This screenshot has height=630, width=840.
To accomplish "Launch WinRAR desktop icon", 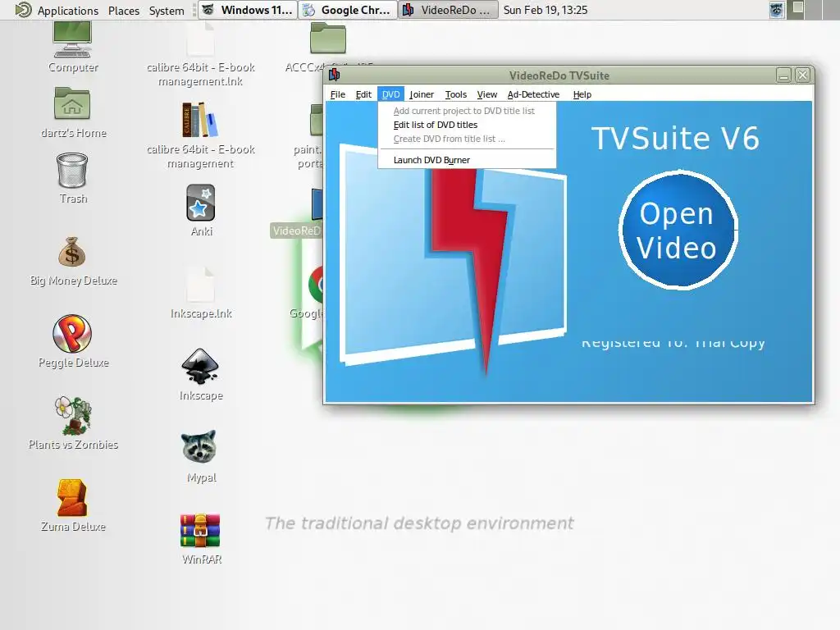I will click(x=200, y=531).
